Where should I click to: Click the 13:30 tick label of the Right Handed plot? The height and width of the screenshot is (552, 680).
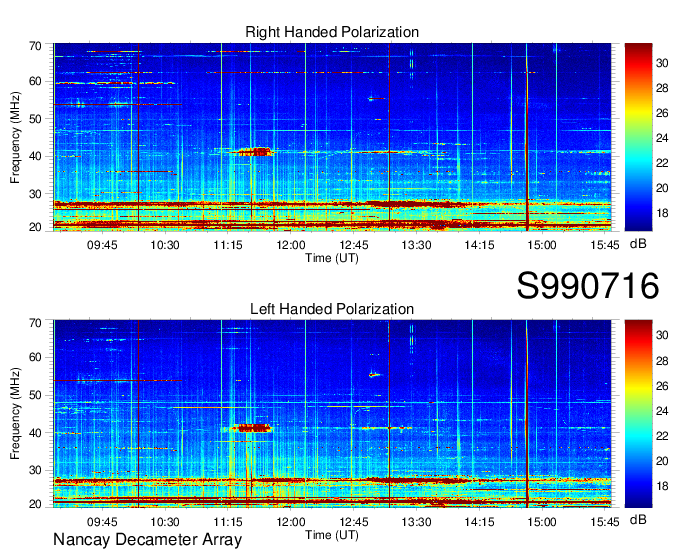tap(416, 245)
